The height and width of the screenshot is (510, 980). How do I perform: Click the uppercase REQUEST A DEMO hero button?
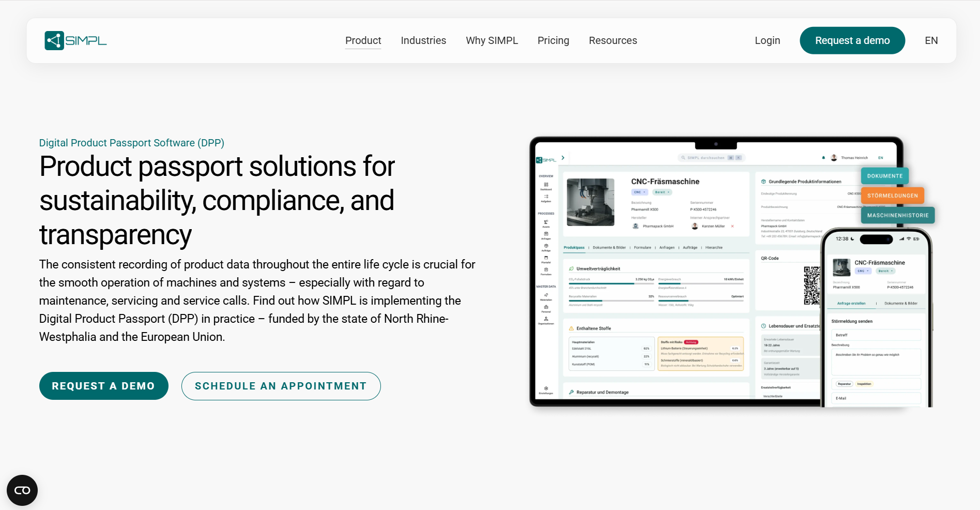pos(104,386)
